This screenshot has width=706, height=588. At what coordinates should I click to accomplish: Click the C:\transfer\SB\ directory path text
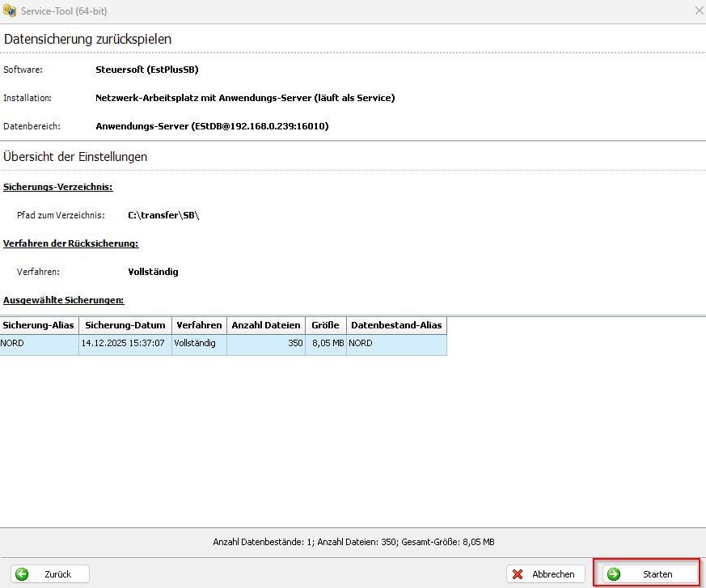click(x=163, y=215)
